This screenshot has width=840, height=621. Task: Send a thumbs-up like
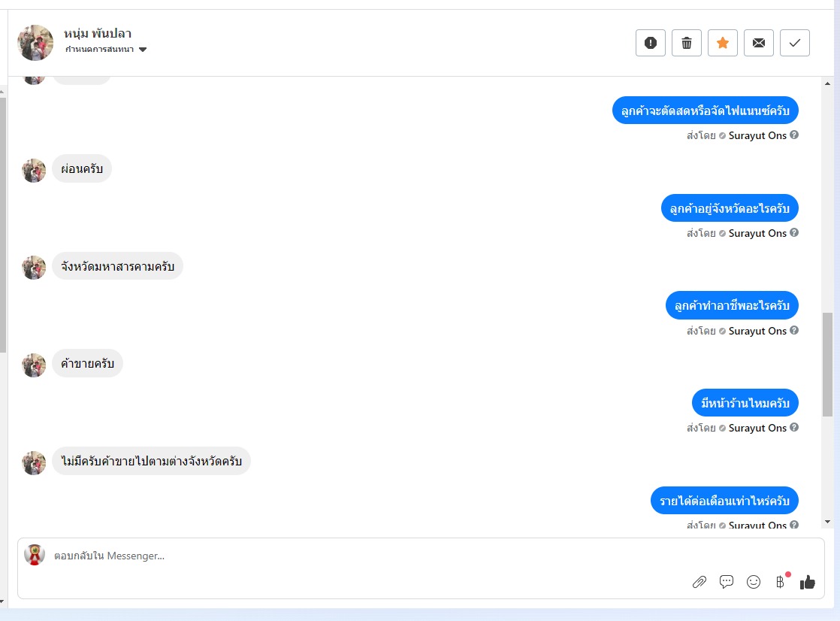coord(808,582)
